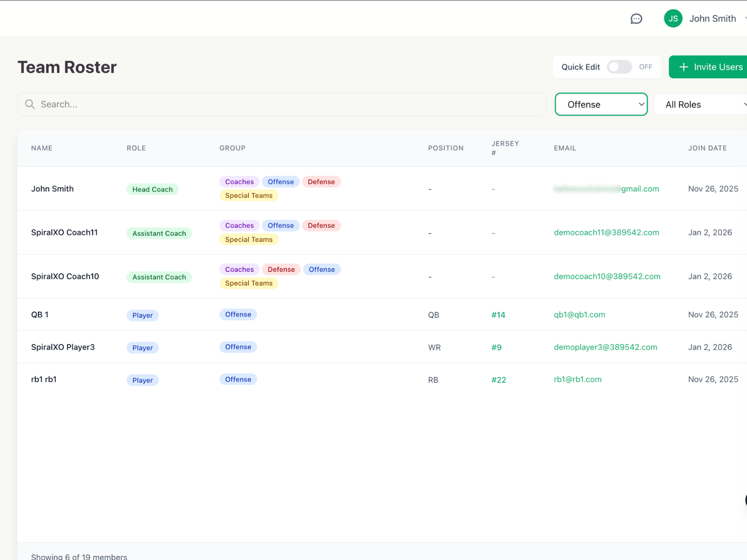Click Coach11's Jan 2, 2026 join date

pyautogui.click(x=710, y=232)
